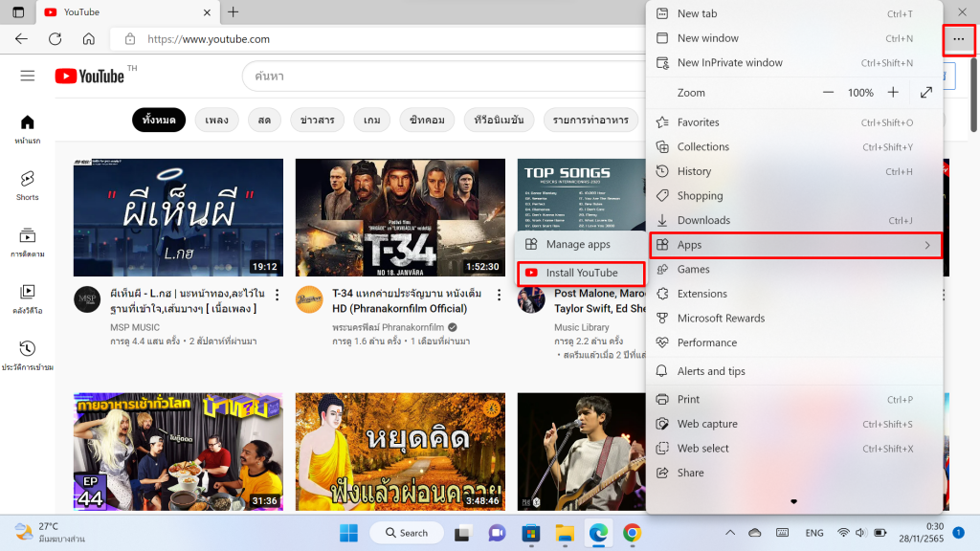This screenshot has height=551, width=980.
Task: Choose Web capture
Action: (x=793, y=424)
